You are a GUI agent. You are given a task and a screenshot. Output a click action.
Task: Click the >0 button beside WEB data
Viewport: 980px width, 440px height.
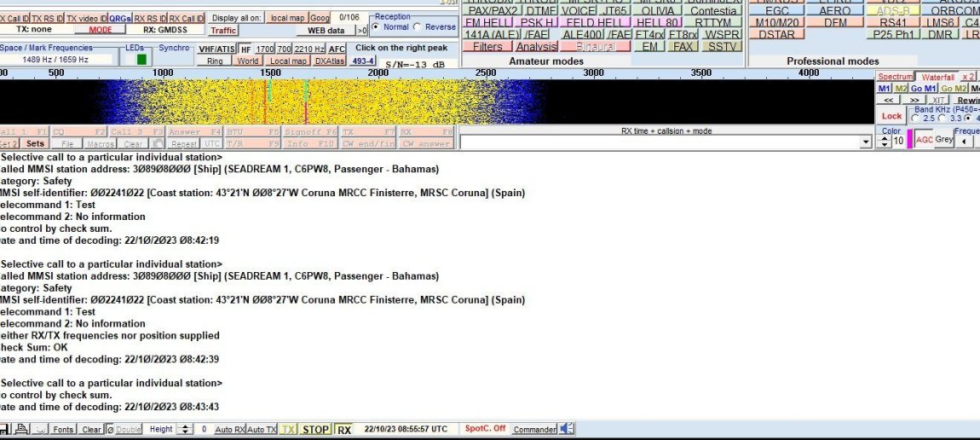(x=362, y=30)
